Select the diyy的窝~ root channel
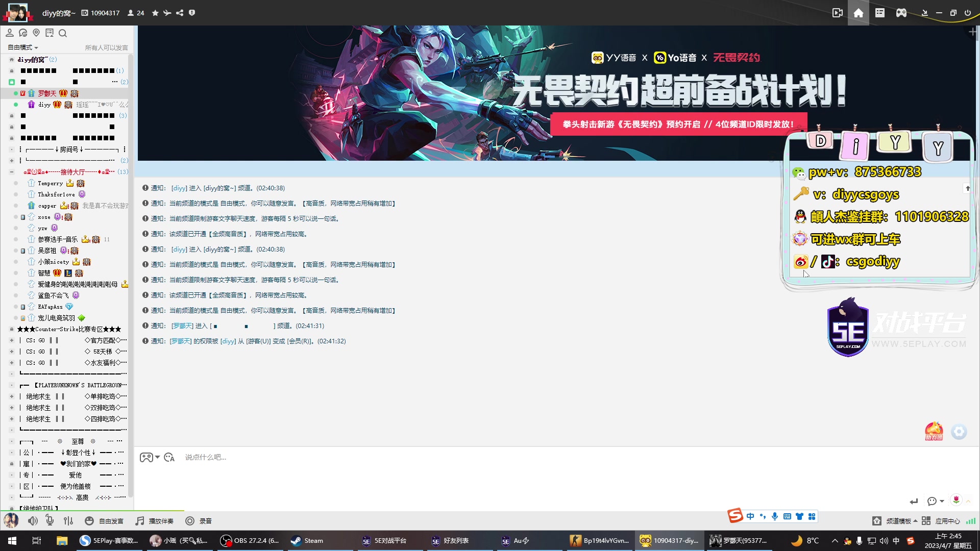Screen dimensions: 980x551 coord(32,60)
